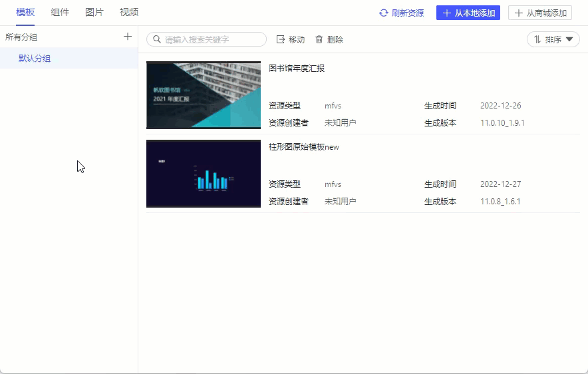The width and height of the screenshot is (588, 374).
Task: Click the 刷新资源 link text
Action: pos(408,13)
